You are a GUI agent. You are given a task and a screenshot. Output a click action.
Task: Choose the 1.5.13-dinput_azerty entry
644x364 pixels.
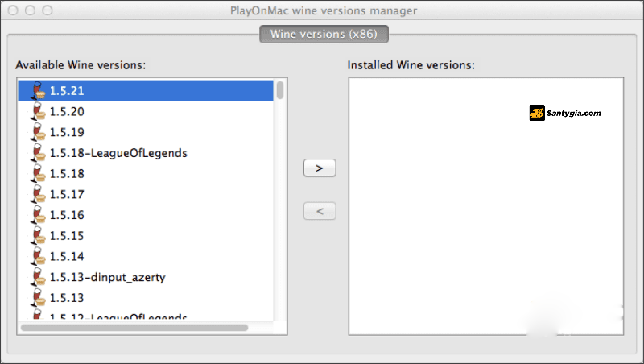tap(146, 277)
